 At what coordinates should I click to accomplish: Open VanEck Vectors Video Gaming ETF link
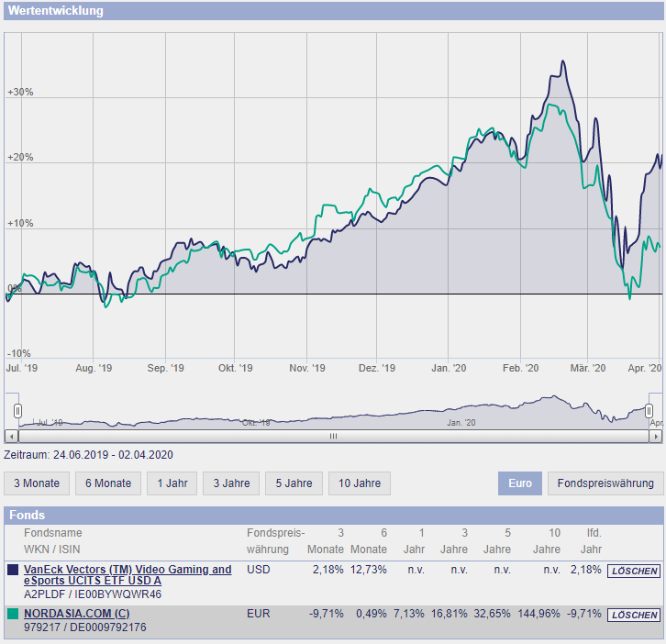coord(128,575)
